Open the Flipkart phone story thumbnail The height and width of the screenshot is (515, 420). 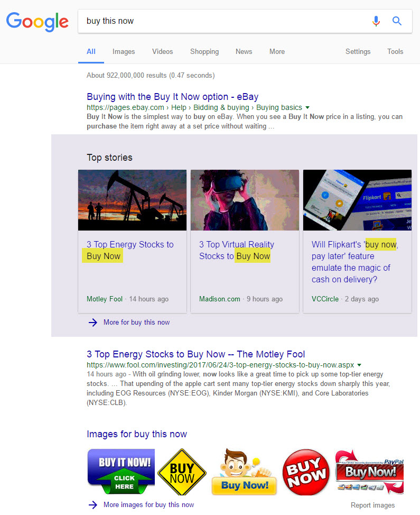(357, 200)
